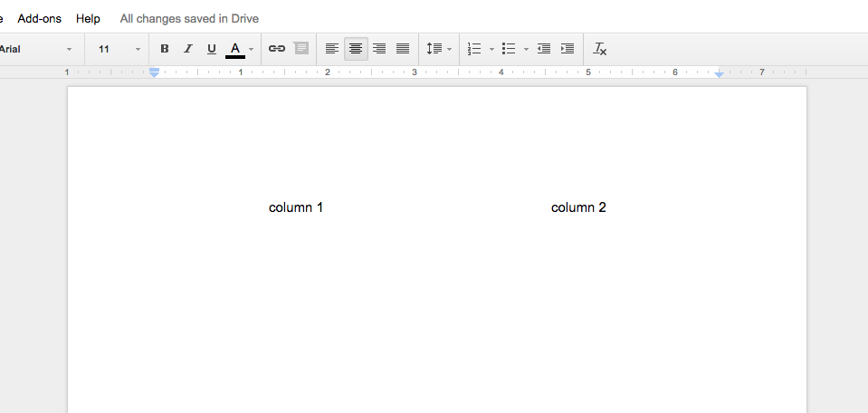Clear formatting with the Tx icon

coord(599,49)
